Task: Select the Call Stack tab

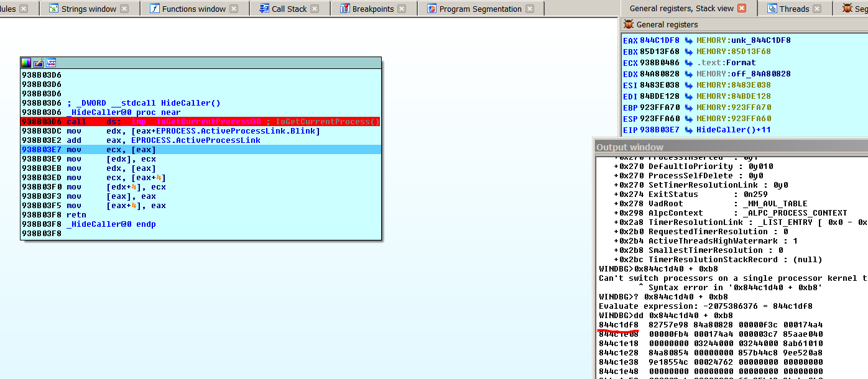Action: click(x=289, y=9)
